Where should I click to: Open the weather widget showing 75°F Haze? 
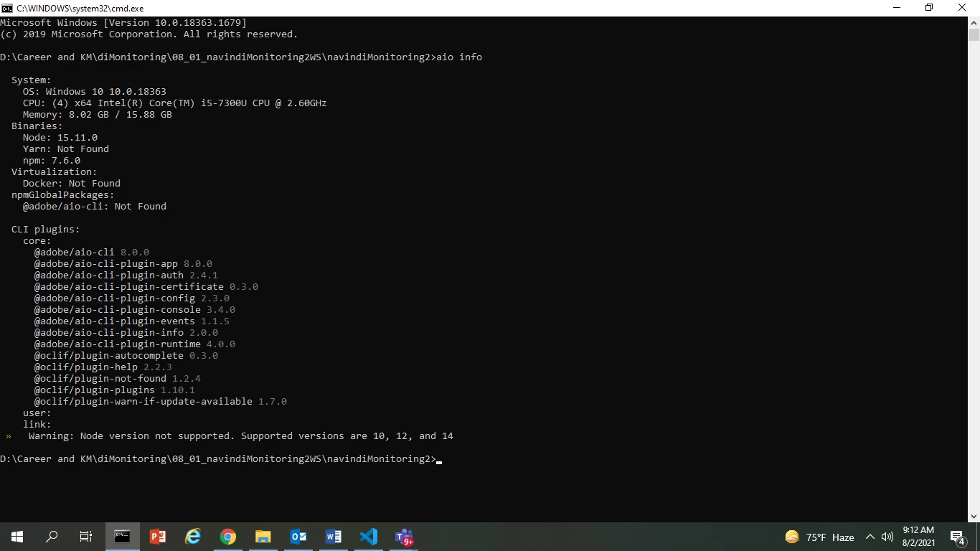coord(820,537)
